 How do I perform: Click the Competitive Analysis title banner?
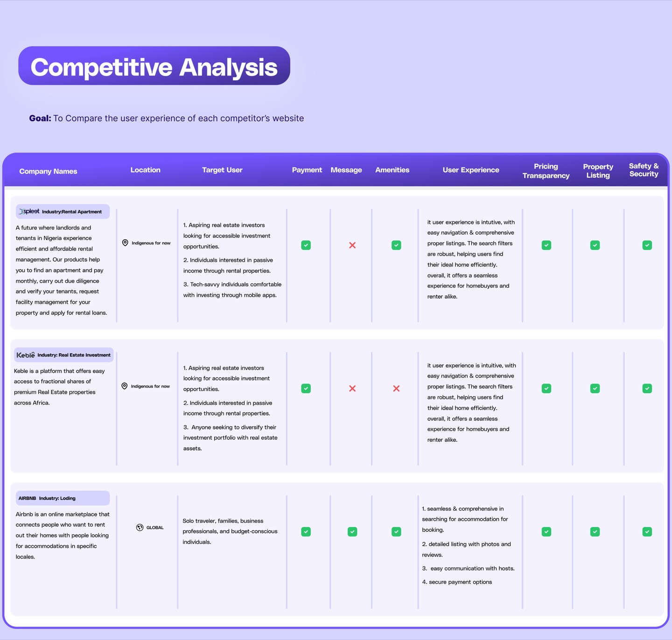click(154, 66)
